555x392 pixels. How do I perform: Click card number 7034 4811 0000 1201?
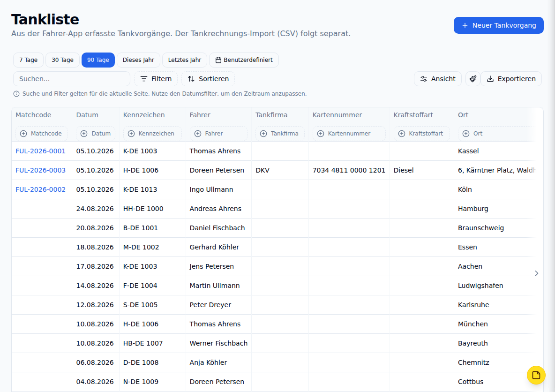click(349, 170)
